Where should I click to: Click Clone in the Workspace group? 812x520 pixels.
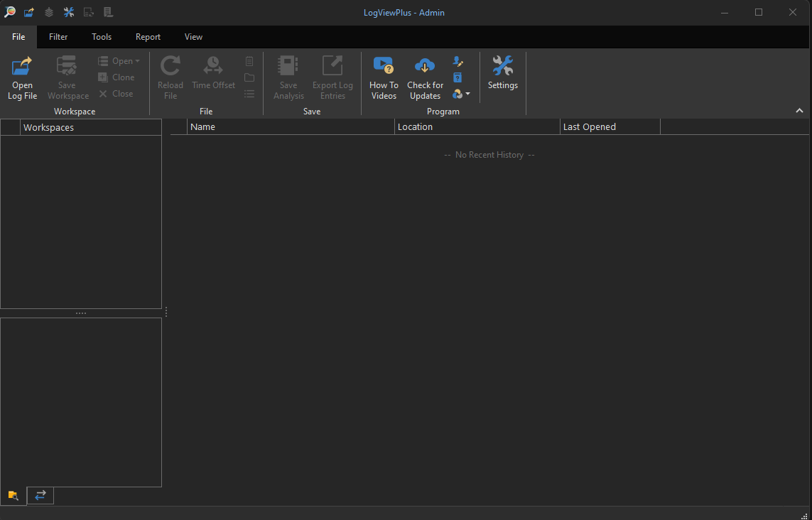[x=117, y=77]
